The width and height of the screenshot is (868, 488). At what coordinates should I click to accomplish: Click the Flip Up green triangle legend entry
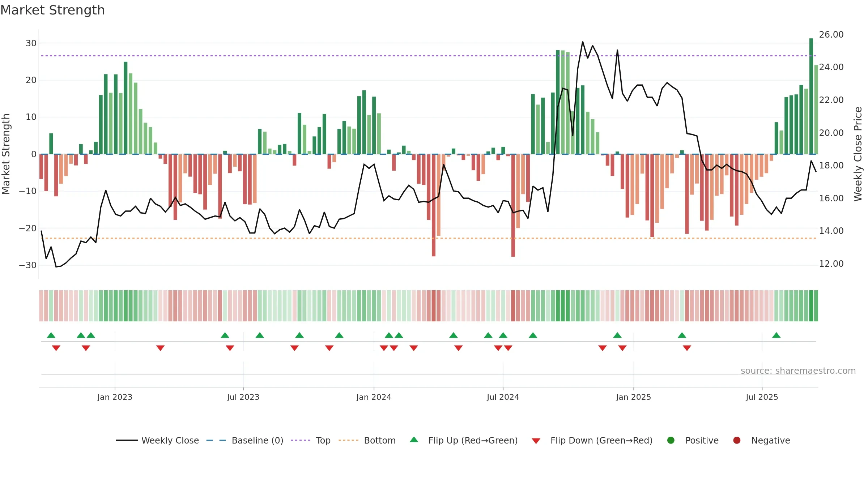464,440
